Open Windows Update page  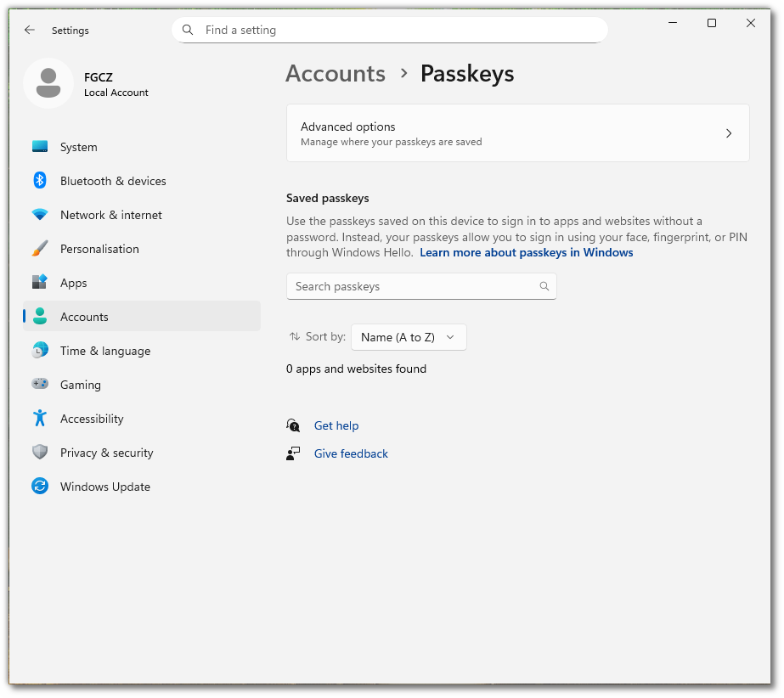coord(142,487)
